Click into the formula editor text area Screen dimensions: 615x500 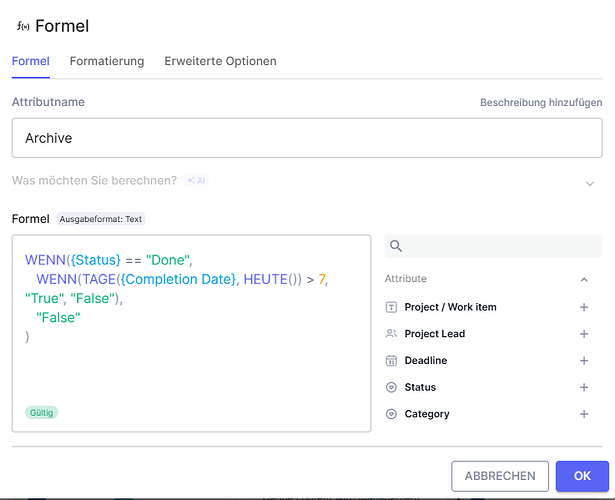(x=191, y=333)
